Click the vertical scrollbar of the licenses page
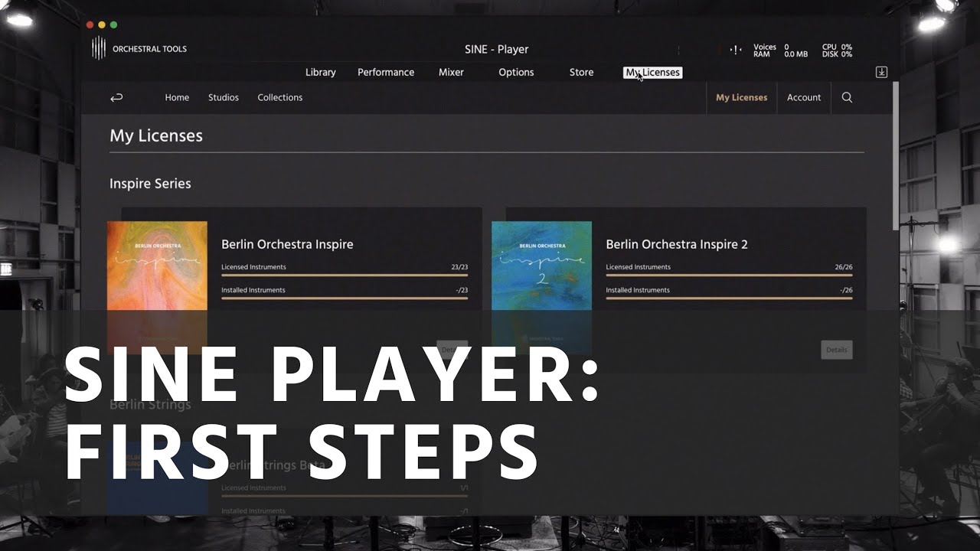The image size is (980, 551). [896, 155]
